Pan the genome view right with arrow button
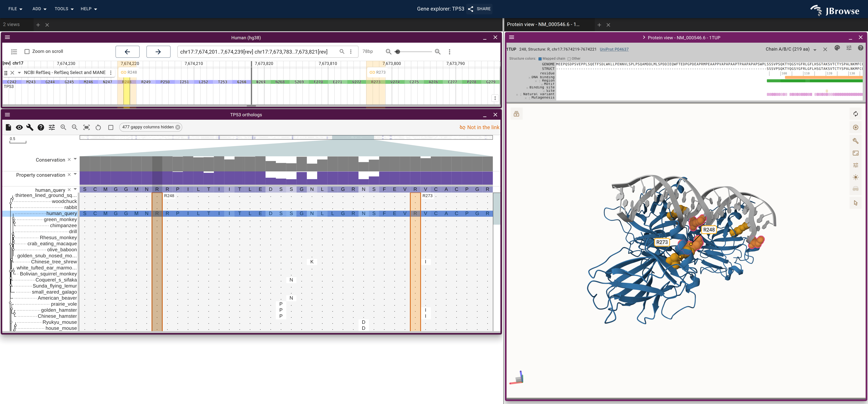Screen dimensions: 868x404 158,52
